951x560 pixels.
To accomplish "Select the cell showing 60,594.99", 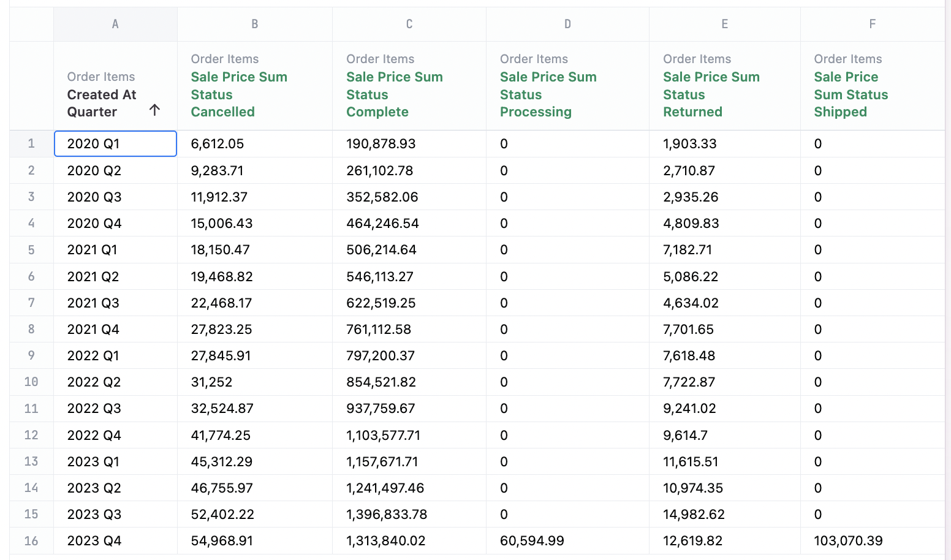I will pyautogui.click(x=532, y=541).
